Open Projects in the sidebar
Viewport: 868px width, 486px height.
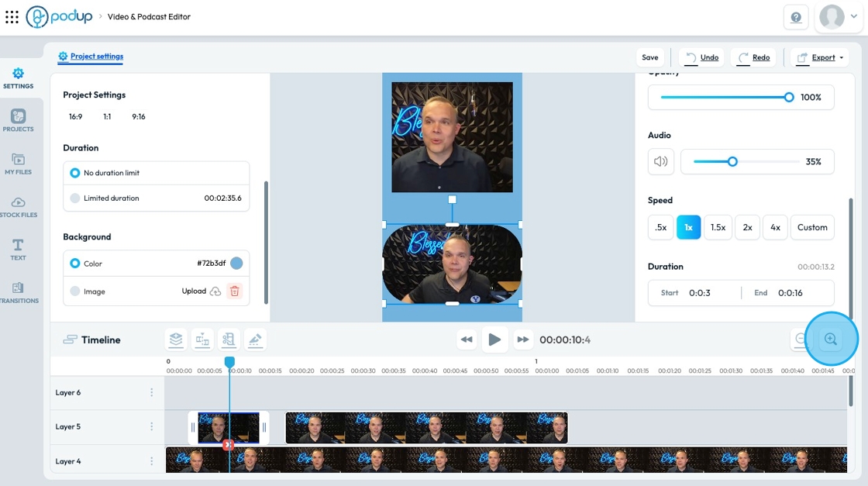pyautogui.click(x=19, y=121)
